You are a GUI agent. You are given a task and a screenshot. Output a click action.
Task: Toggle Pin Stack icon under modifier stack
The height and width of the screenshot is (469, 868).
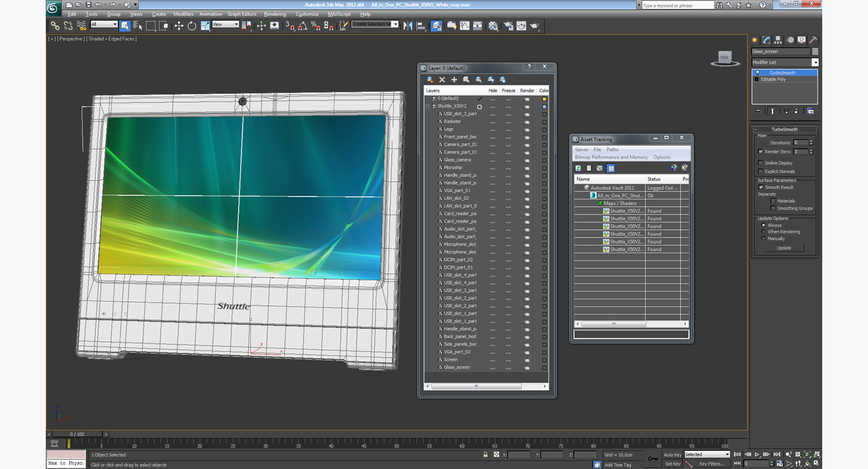pyautogui.click(x=758, y=111)
